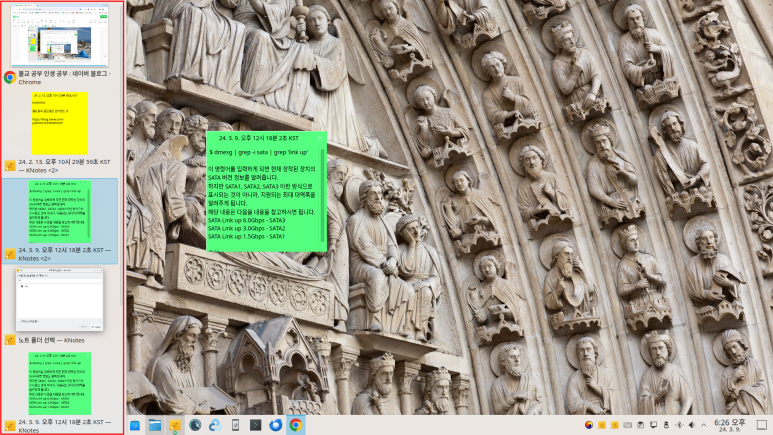Click the Korean input method tray icon

pyautogui.click(x=589, y=425)
